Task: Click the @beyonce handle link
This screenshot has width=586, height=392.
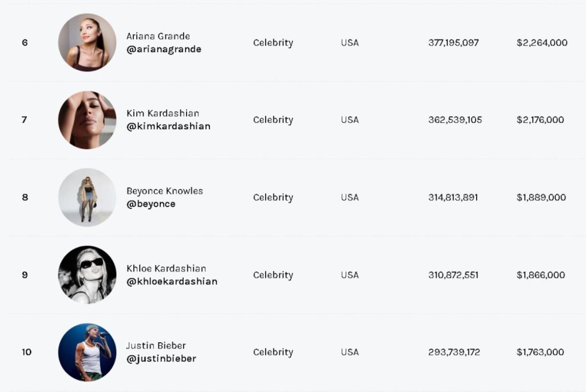Action: [x=151, y=204]
